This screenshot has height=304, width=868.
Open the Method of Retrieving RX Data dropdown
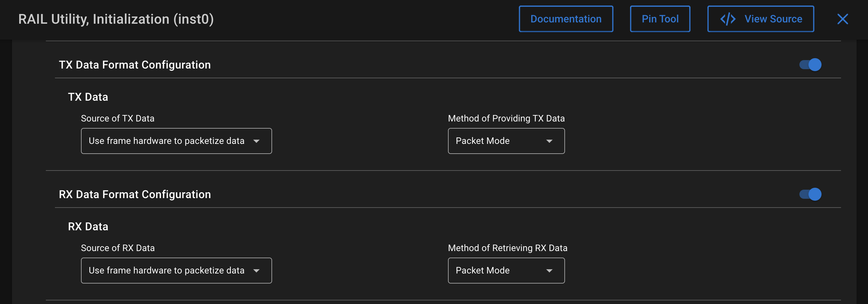tap(506, 270)
